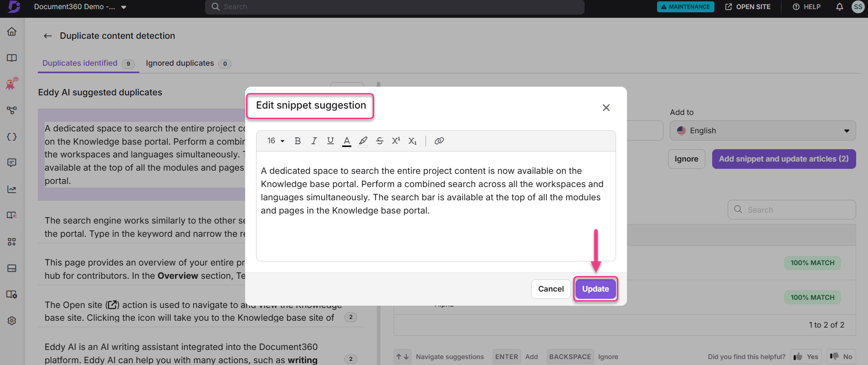
Task: Cancel the snippet edit
Action: 551,289
